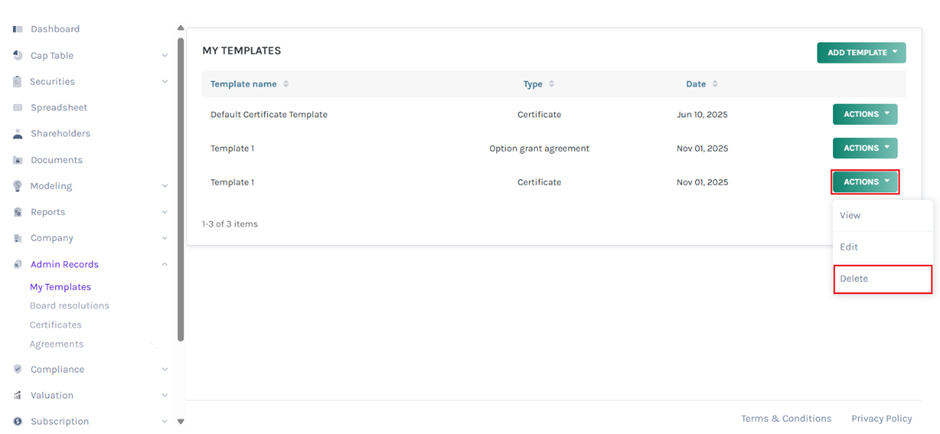Screen dimensions: 940x434
Task: Click the Dashboard icon in sidebar
Action: pos(18,29)
